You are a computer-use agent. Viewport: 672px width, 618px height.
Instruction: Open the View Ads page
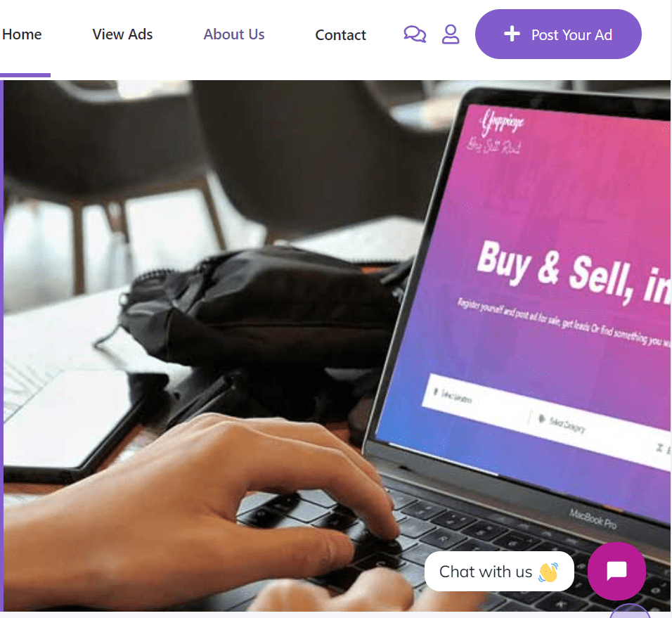click(122, 34)
